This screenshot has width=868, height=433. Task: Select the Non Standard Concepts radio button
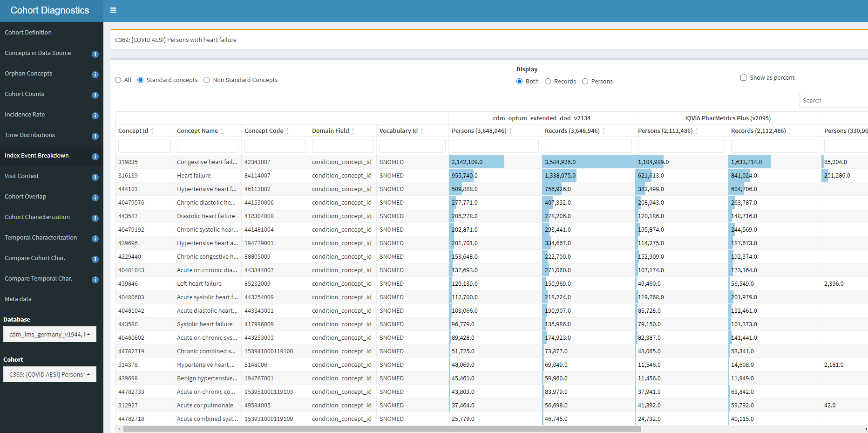click(207, 80)
